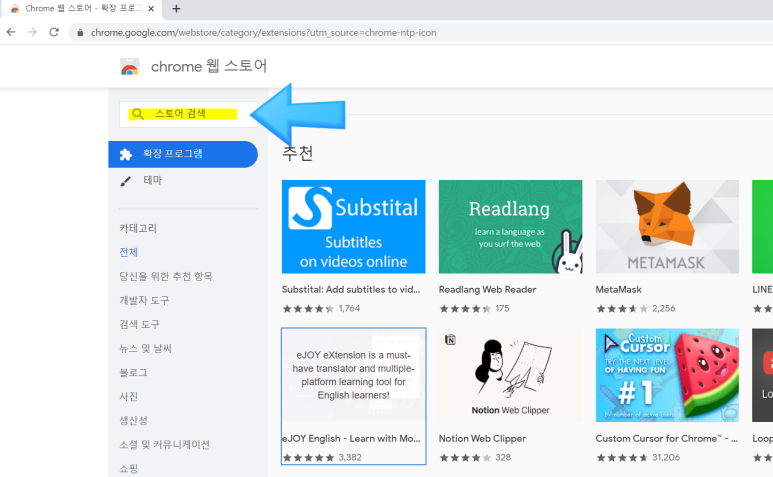Click the 추천 section heading
The image size is (773, 477).
(x=297, y=153)
